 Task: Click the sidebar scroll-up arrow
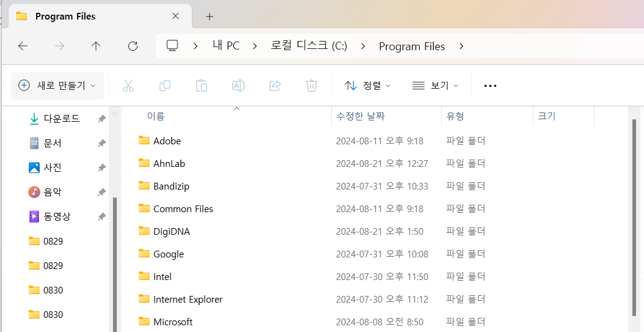(x=115, y=112)
